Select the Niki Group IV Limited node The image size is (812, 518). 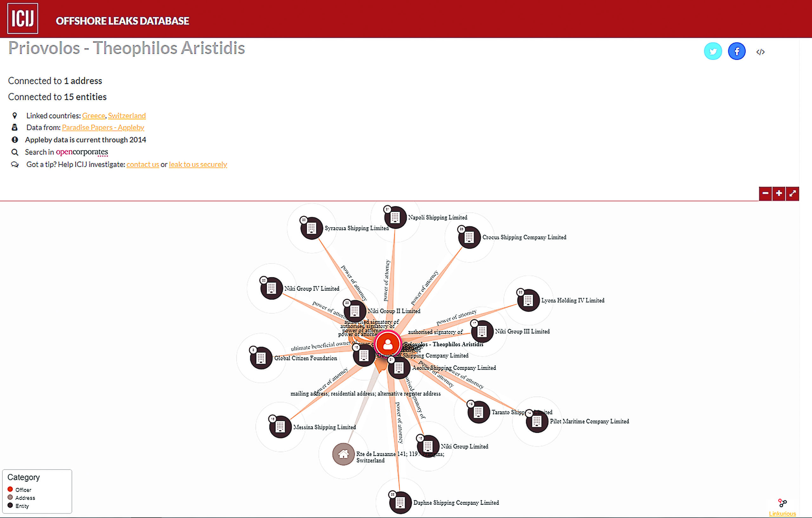click(272, 288)
